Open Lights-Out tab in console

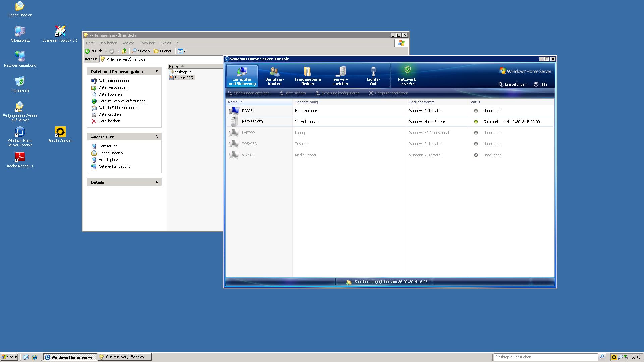click(x=373, y=76)
